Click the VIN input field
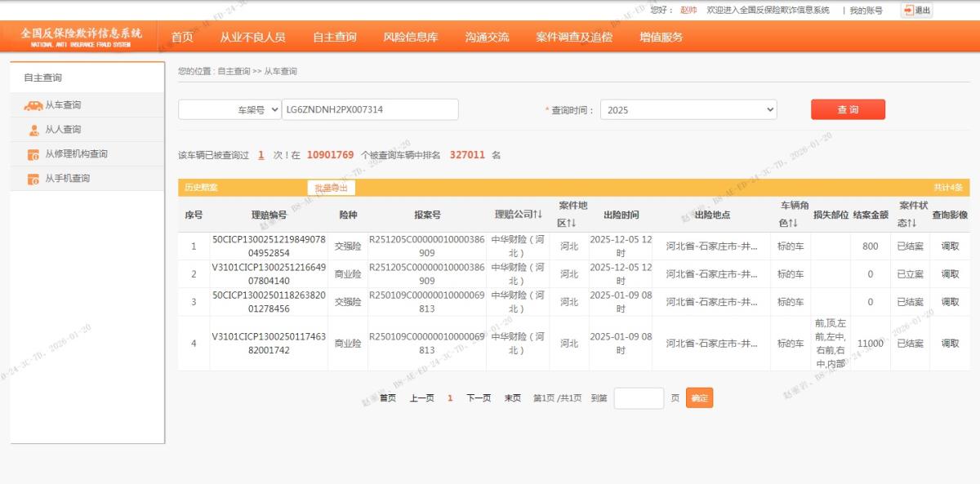This screenshot has width=980, height=484. (370, 109)
